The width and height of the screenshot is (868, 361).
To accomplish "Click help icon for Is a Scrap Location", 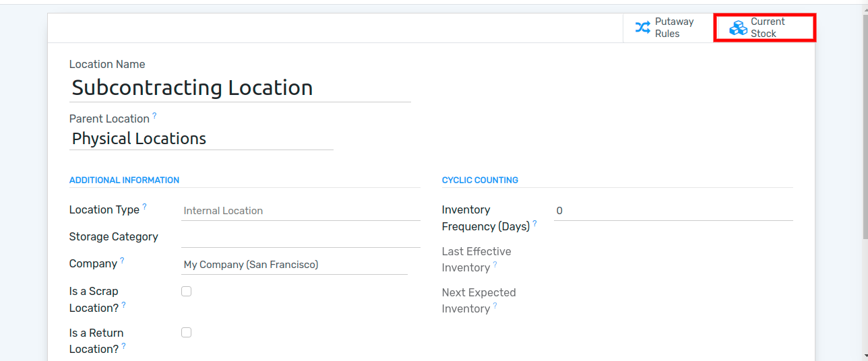I will click(x=124, y=305).
